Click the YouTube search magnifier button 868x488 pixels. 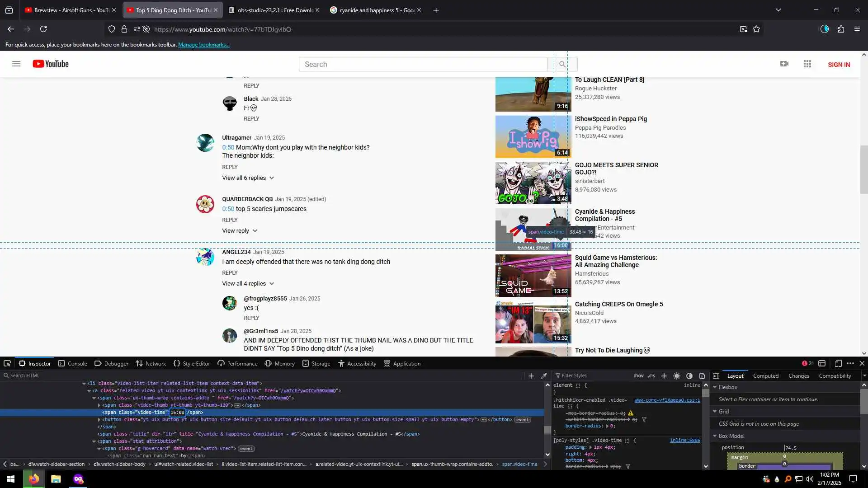coord(562,64)
